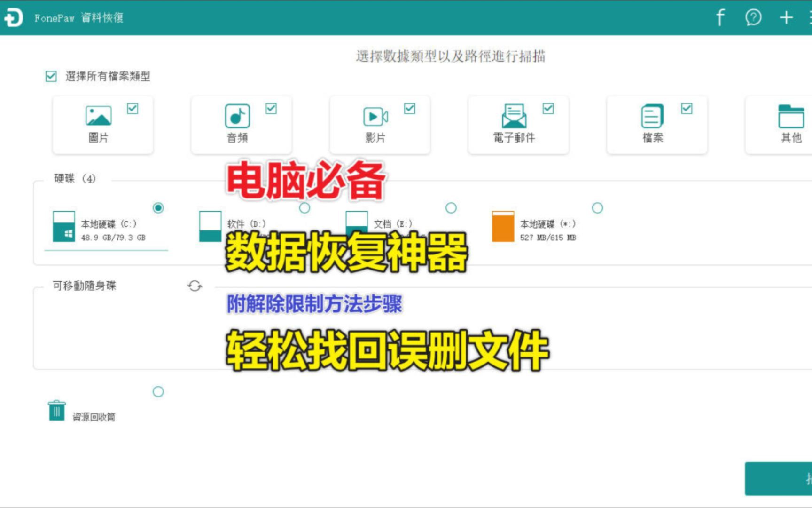Select the 其他 folder type icon

(x=791, y=116)
